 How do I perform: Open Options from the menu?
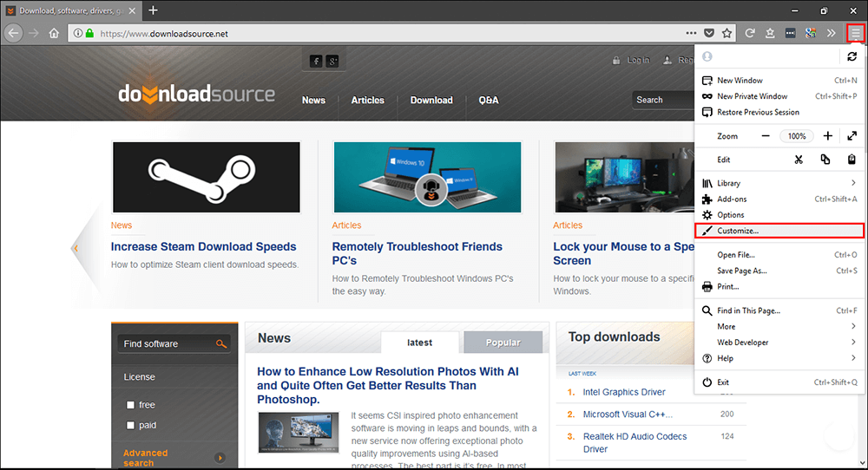[779, 215]
